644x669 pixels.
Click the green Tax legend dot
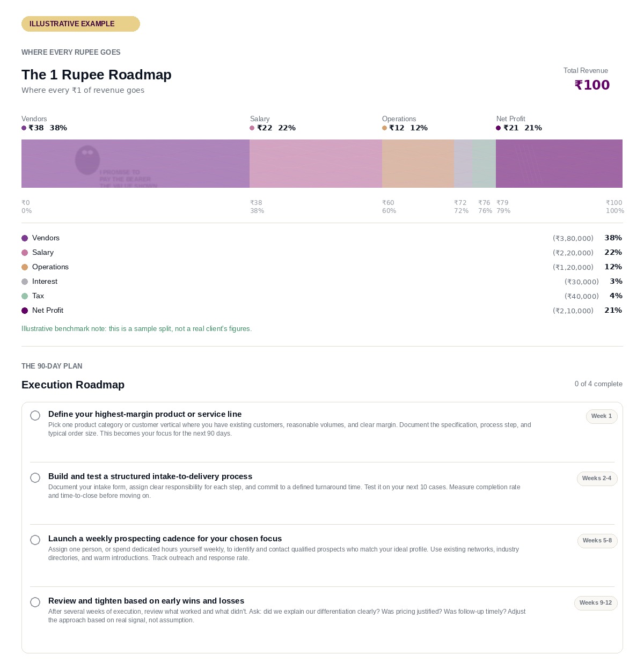point(25,296)
